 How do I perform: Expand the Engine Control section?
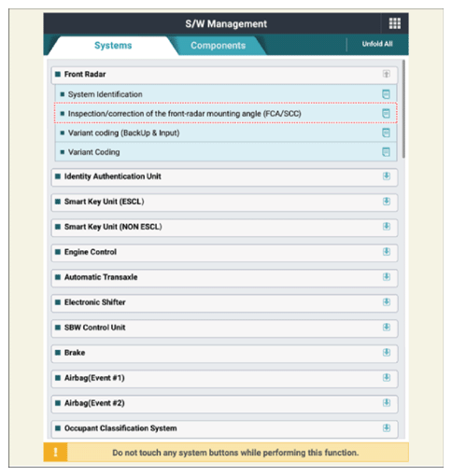click(x=386, y=251)
